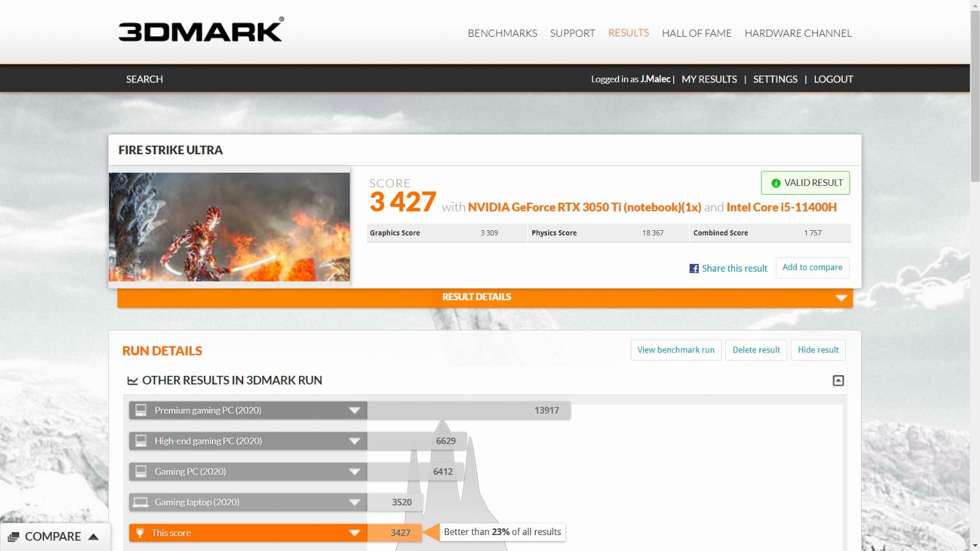Click Search in the dark bar
980x551 pixels.
(x=145, y=79)
